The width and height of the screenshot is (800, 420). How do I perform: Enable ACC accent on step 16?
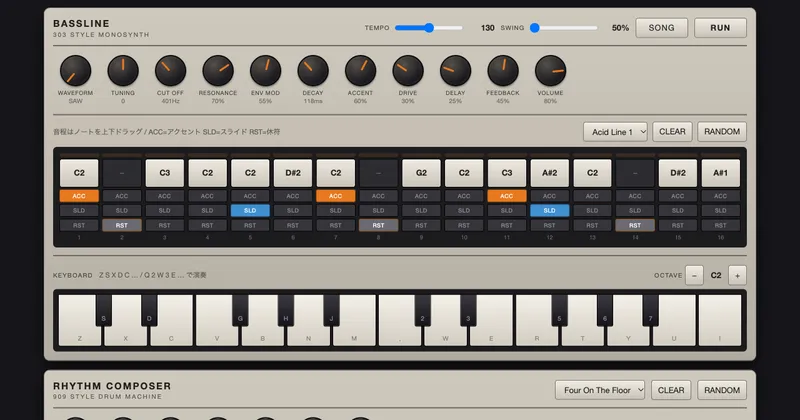(720, 196)
